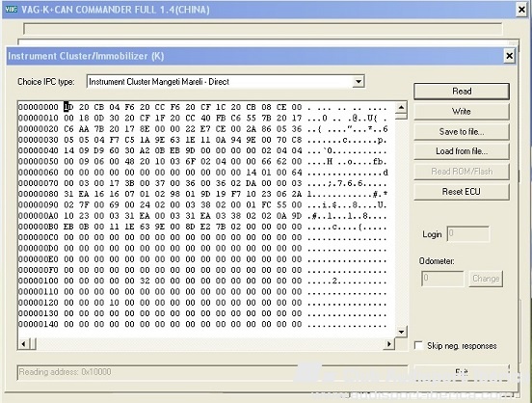Click the odometer Change button
The height and width of the screenshot is (403, 532).
coord(486,279)
